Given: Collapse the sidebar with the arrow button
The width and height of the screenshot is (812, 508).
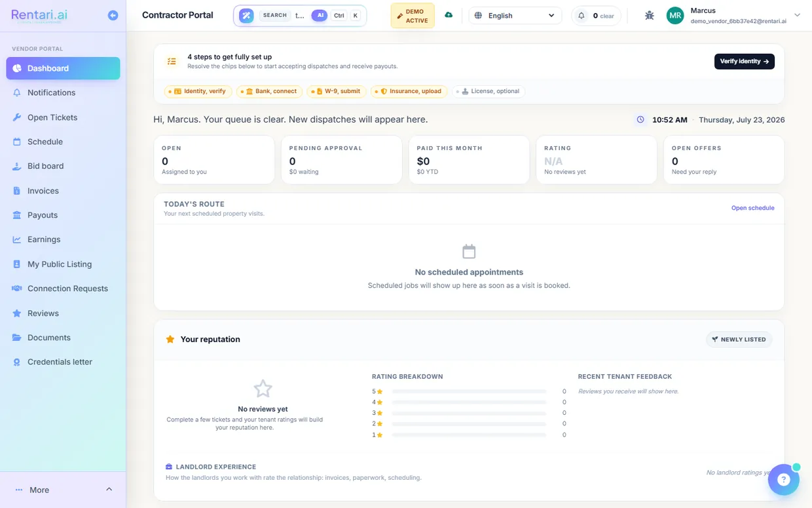Looking at the screenshot, I should [x=113, y=15].
